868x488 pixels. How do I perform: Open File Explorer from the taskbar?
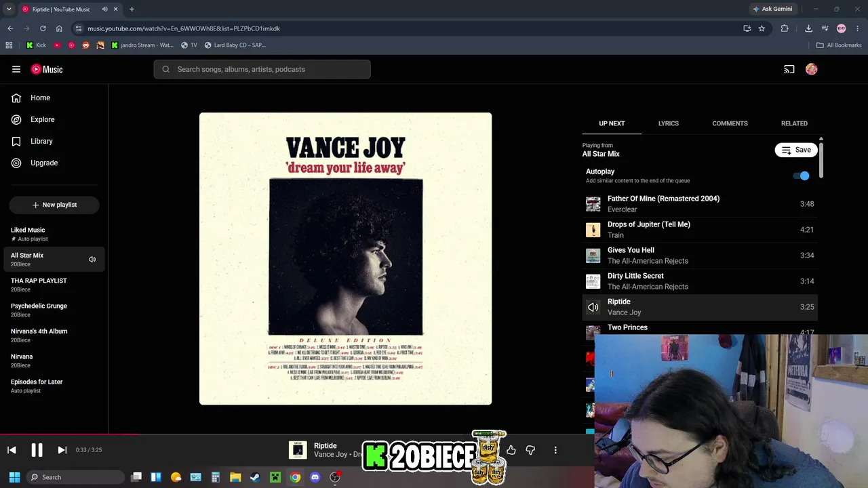(235, 477)
